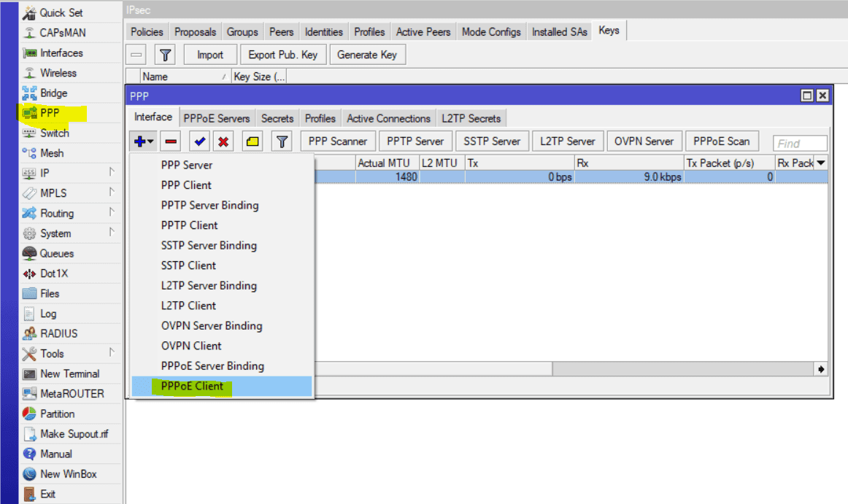Click the filter funnel icon in PPP window
The width and height of the screenshot is (848, 504).
282,141
